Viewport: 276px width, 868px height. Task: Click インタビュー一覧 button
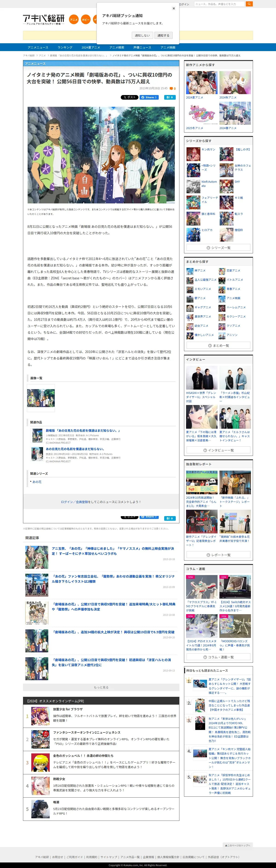[x=218, y=450]
